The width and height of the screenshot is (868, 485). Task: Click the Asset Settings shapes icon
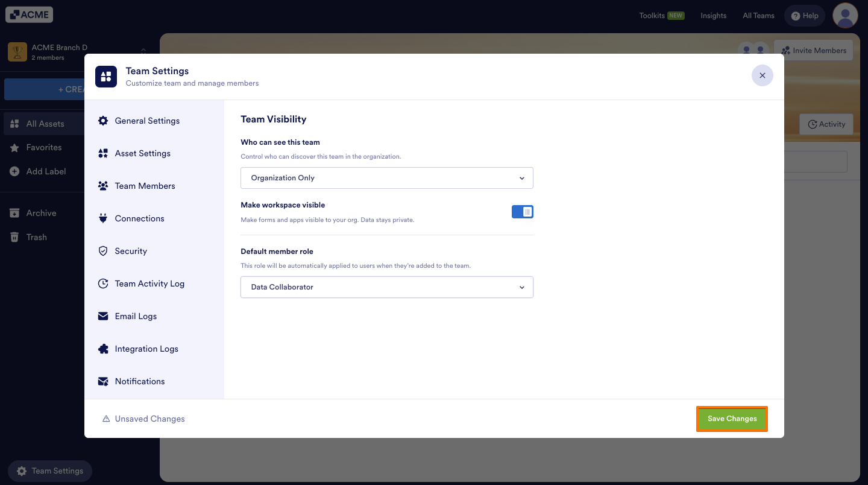pyautogui.click(x=103, y=153)
